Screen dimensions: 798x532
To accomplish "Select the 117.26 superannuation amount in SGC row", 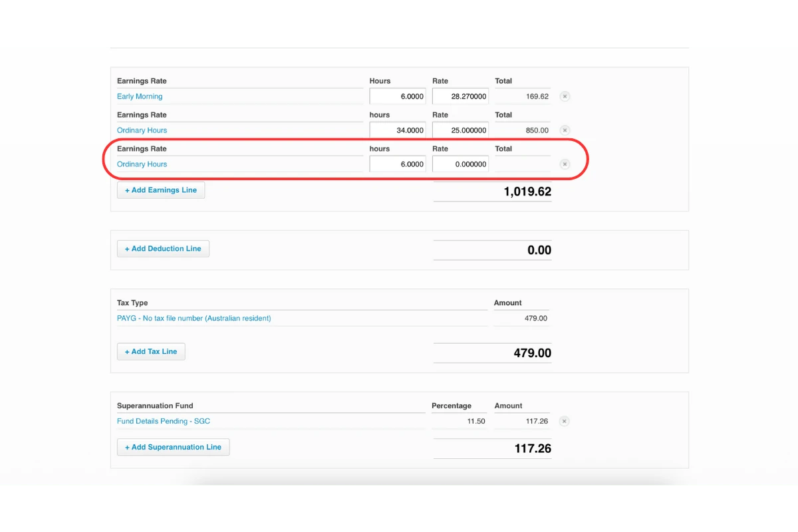I will (x=537, y=421).
